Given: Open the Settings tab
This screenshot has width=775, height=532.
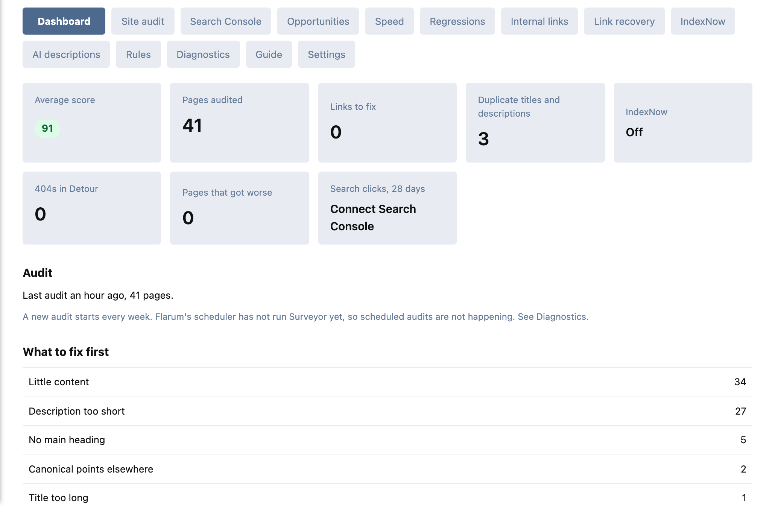Looking at the screenshot, I should (327, 54).
